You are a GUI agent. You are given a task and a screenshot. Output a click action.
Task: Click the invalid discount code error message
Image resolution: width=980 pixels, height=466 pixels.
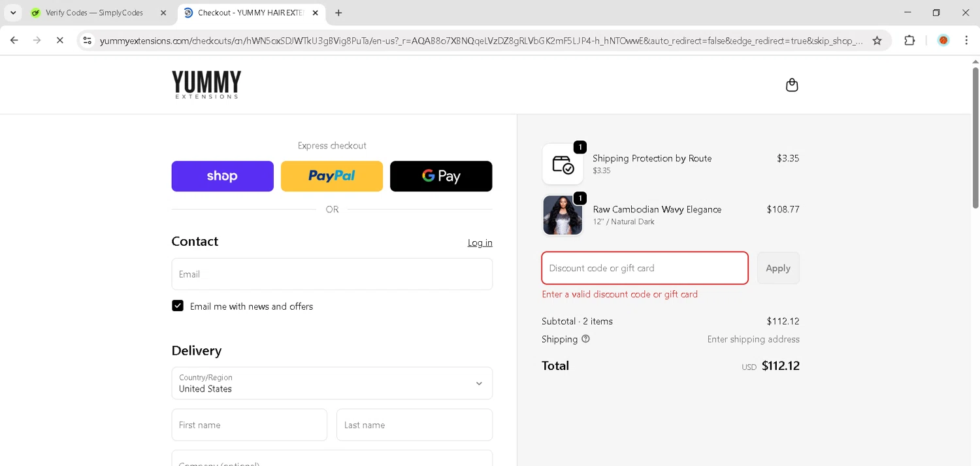[x=620, y=294]
